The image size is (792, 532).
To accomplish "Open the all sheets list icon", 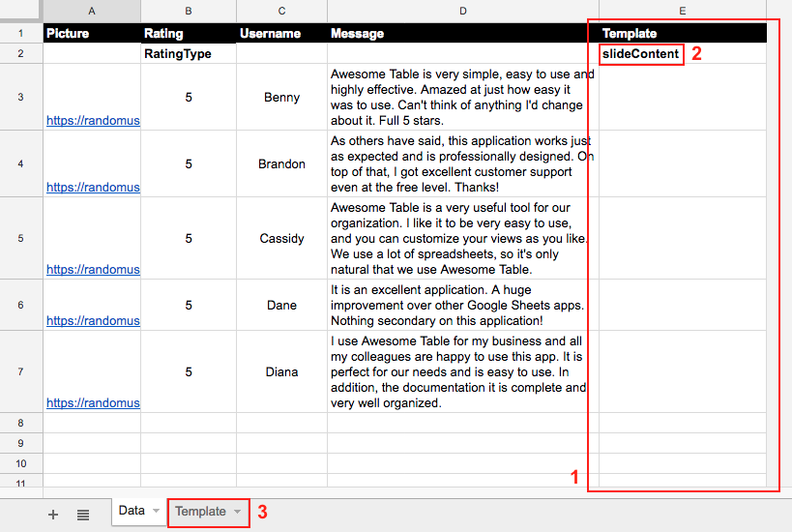I will click(83, 515).
